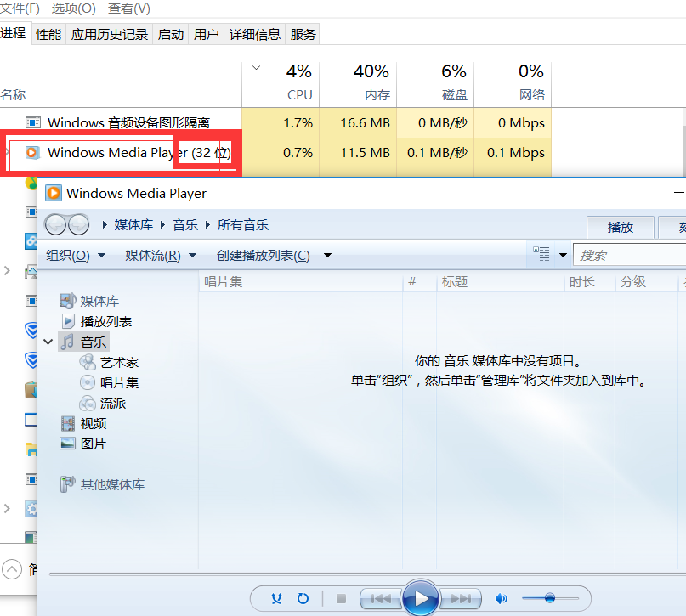Screen dimensions: 686x616
Task: Stop playback with the stop button
Action: 341,598
